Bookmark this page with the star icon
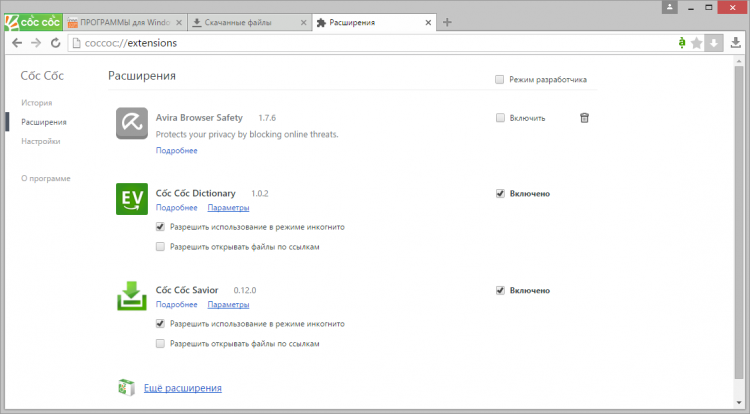Screen dimensions: 750x414 coord(697,43)
